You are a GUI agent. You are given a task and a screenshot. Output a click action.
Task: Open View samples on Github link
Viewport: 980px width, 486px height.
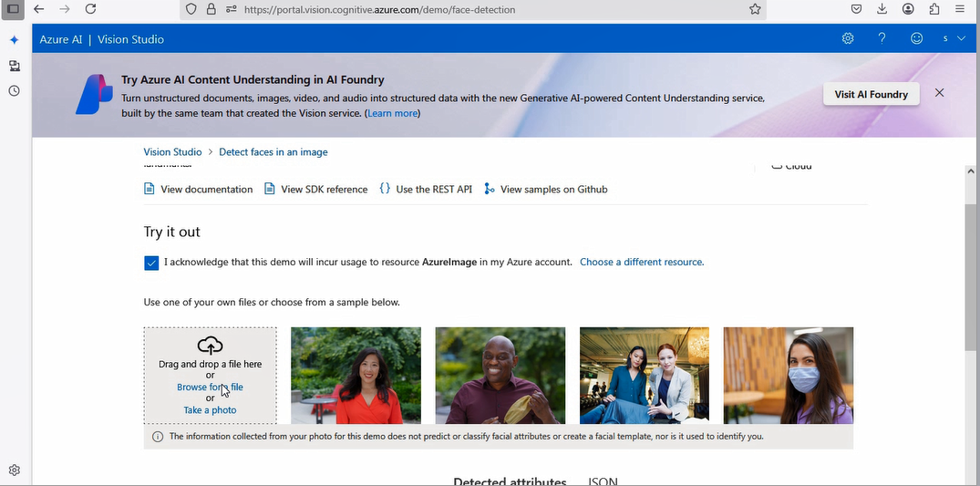pyautogui.click(x=546, y=189)
